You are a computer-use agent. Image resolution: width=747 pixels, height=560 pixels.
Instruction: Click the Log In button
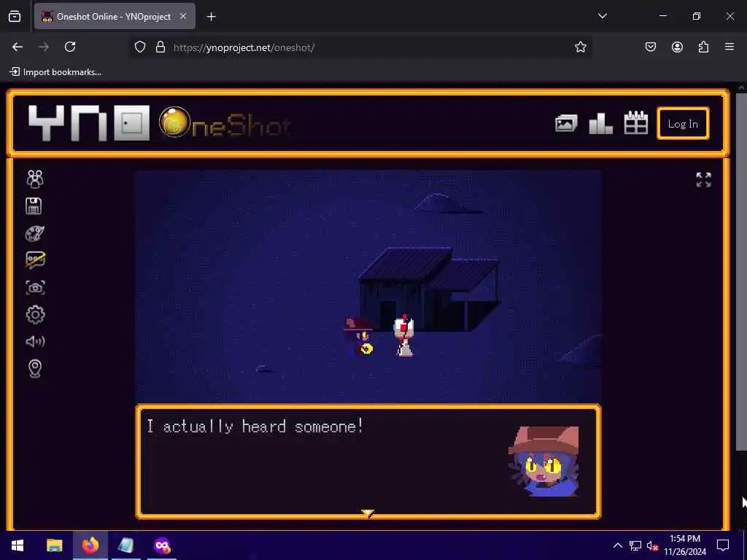click(683, 124)
